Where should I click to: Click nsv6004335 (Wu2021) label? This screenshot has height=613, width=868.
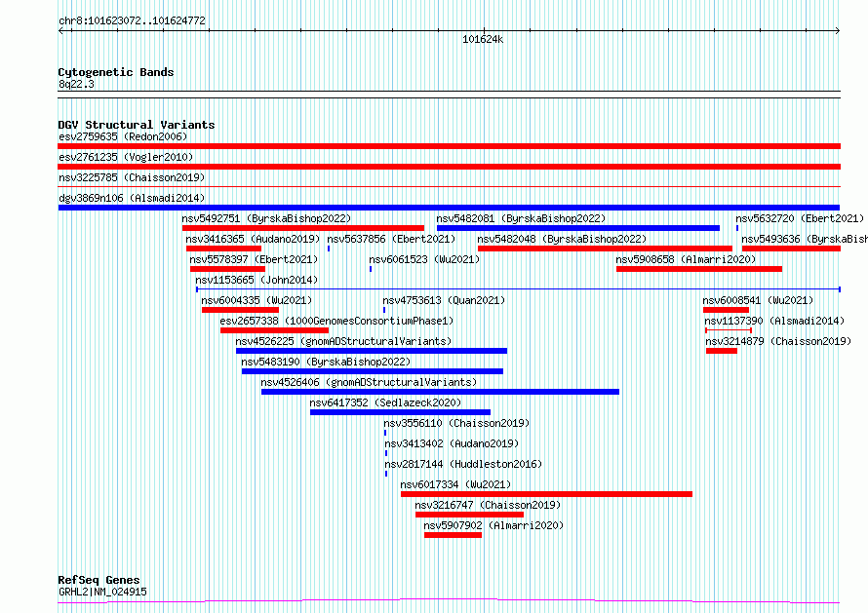tap(256, 300)
